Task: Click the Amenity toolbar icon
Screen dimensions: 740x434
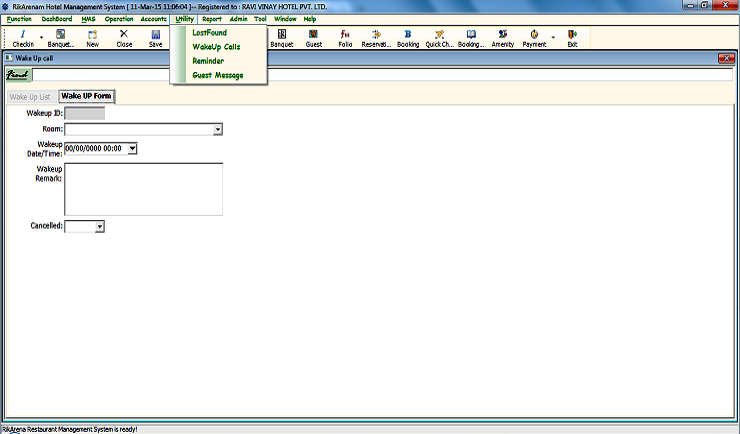Action: coord(502,38)
